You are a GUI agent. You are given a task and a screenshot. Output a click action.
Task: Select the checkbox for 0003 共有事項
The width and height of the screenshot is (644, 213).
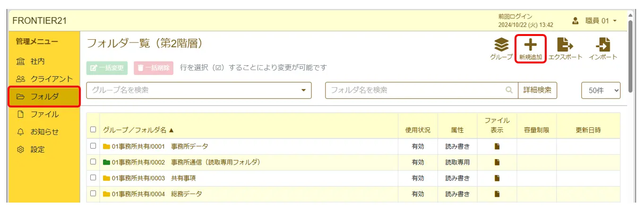[93, 178]
